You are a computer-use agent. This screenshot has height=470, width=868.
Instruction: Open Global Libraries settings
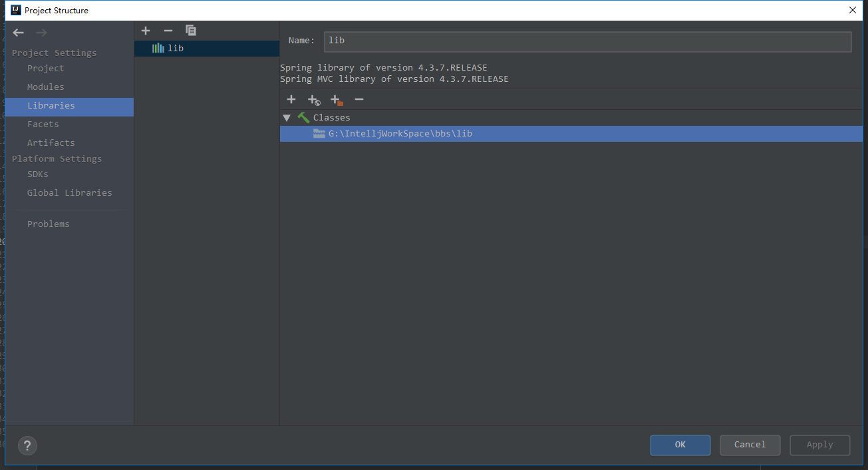point(70,193)
